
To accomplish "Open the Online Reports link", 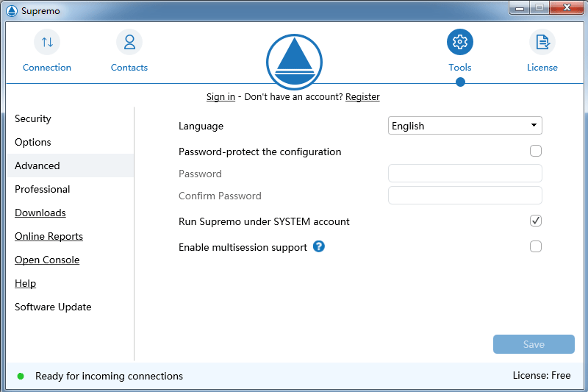I will pos(49,236).
